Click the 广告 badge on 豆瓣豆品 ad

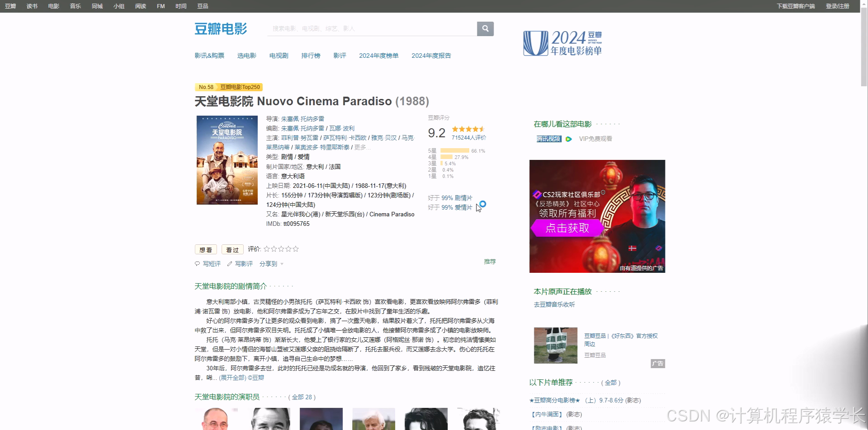658,364
